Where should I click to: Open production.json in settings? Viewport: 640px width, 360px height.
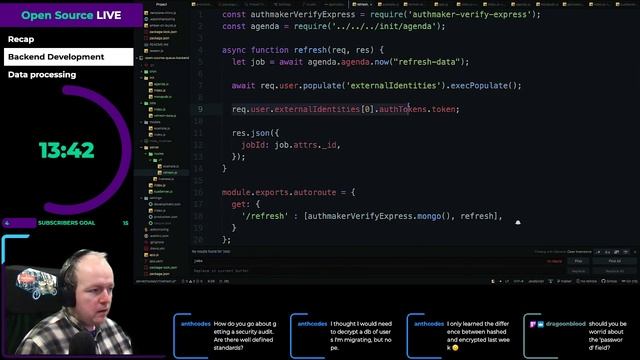point(166,217)
